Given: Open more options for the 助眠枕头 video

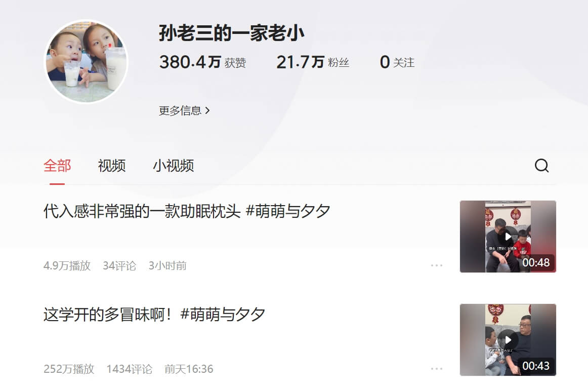Looking at the screenshot, I should pyautogui.click(x=437, y=265).
